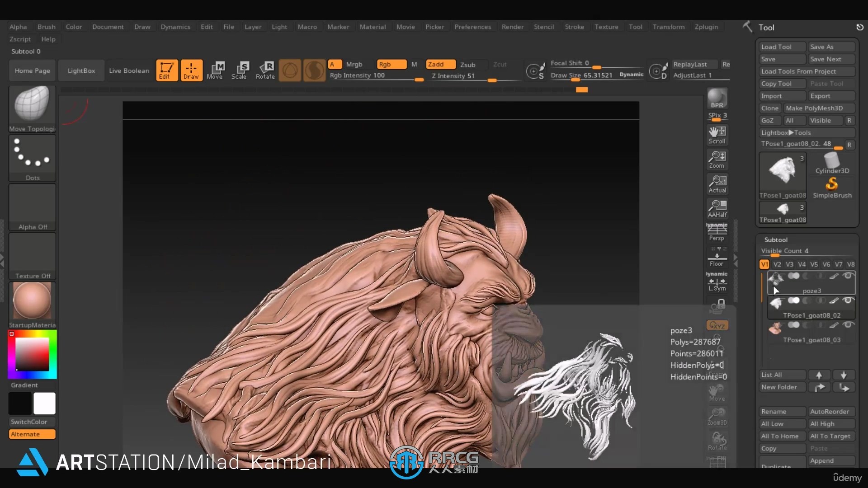Open the StartupMaterial sphere selector
The width and height of the screenshot is (868, 488).
pyautogui.click(x=32, y=305)
